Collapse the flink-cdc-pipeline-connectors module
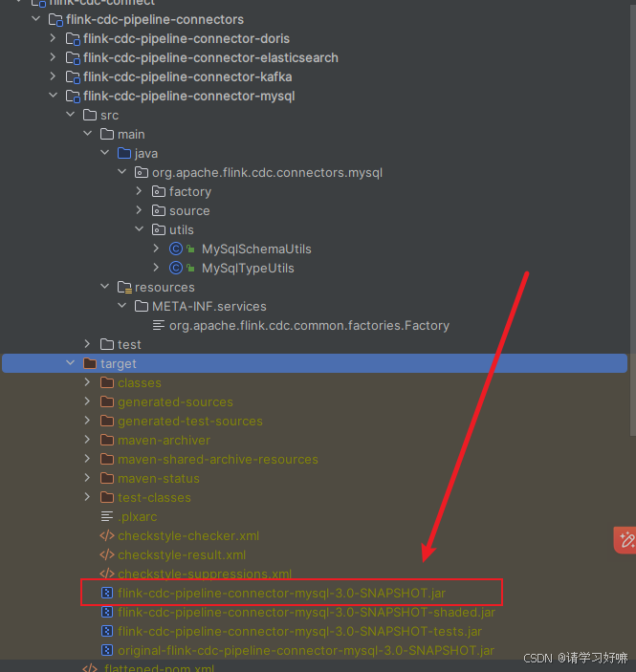This screenshot has width=636, height=672. [x=36, y=19]
